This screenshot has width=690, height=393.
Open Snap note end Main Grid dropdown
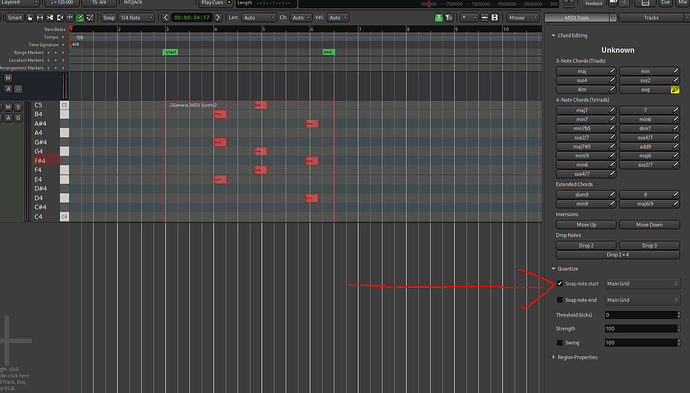(x=642, y=300)
